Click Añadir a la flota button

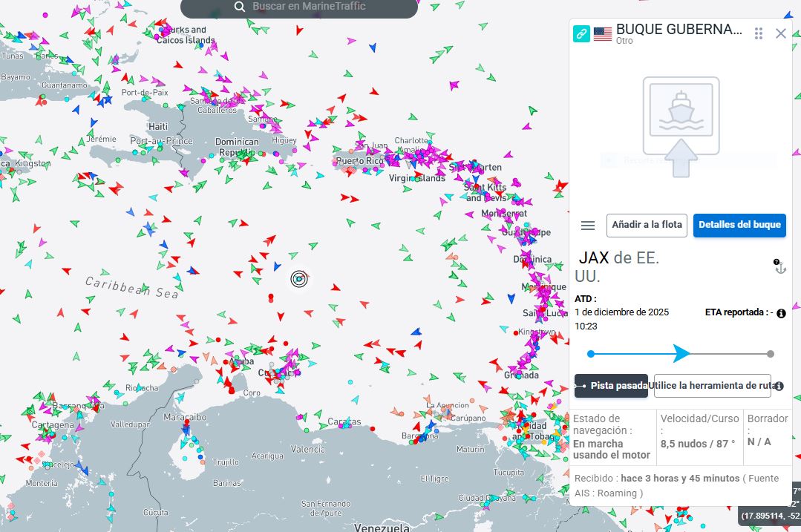point(647,225)
